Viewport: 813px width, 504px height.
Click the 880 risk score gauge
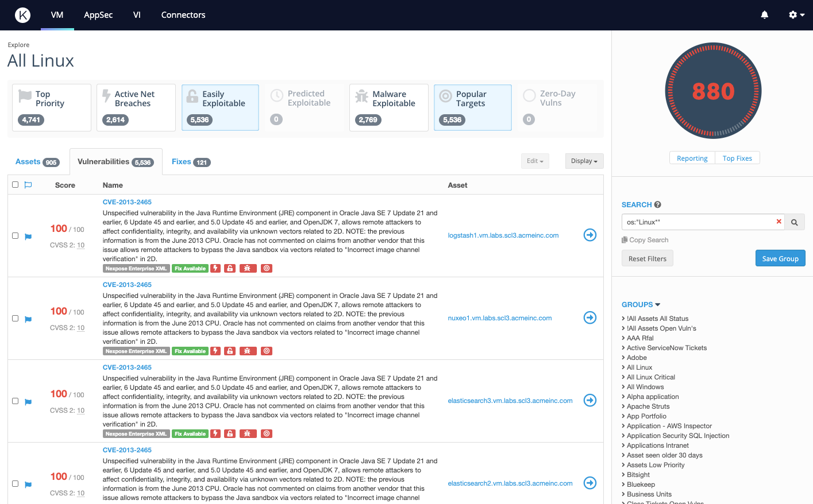(713, 91)
